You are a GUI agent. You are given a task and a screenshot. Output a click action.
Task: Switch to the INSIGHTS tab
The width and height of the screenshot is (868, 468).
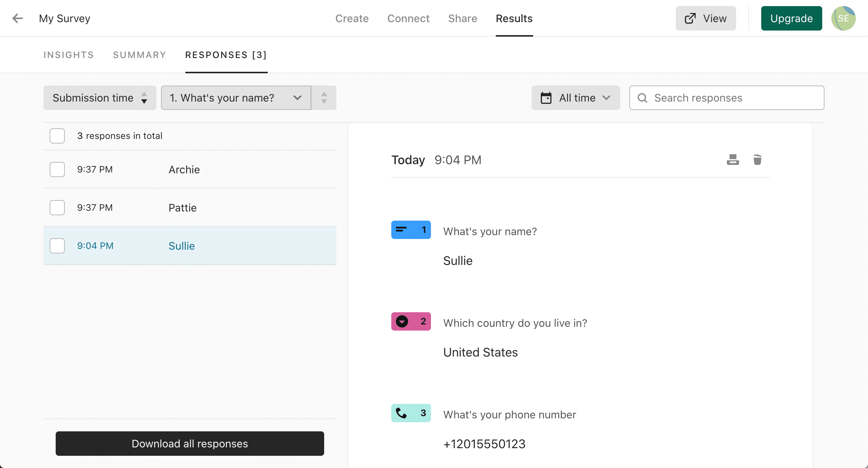[x=69, y=55]
